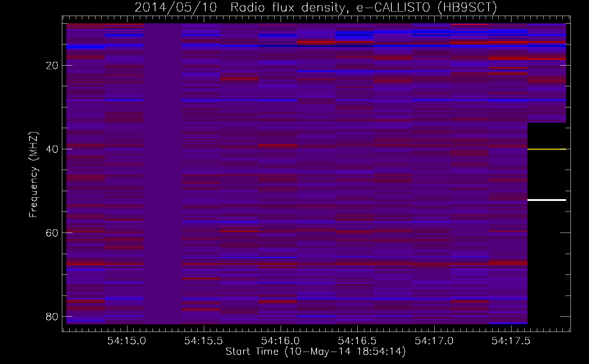The width and height of the screenshot is (589, 364).
Task: Click the uniform purple data-gap column in spectrogram
Action: (x=162, y=174)
